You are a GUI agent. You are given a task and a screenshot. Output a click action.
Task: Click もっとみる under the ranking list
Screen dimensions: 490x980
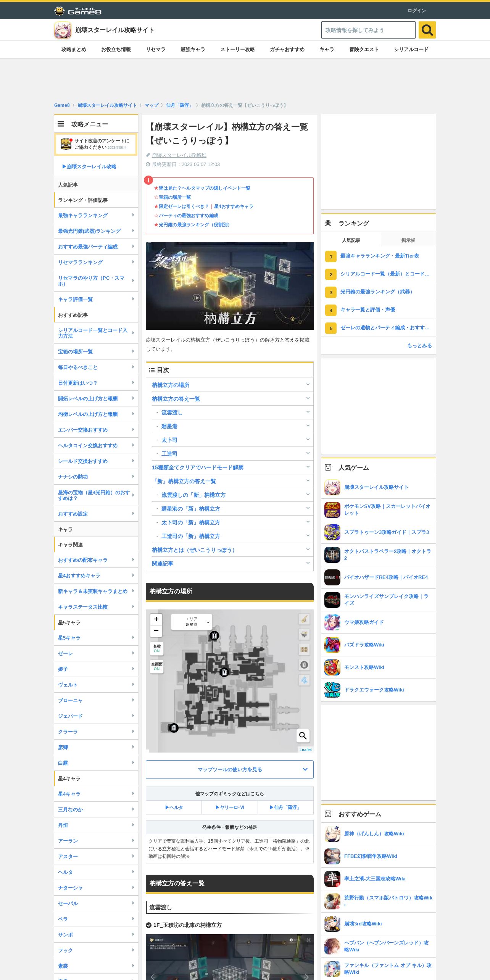tap(420, 345)
